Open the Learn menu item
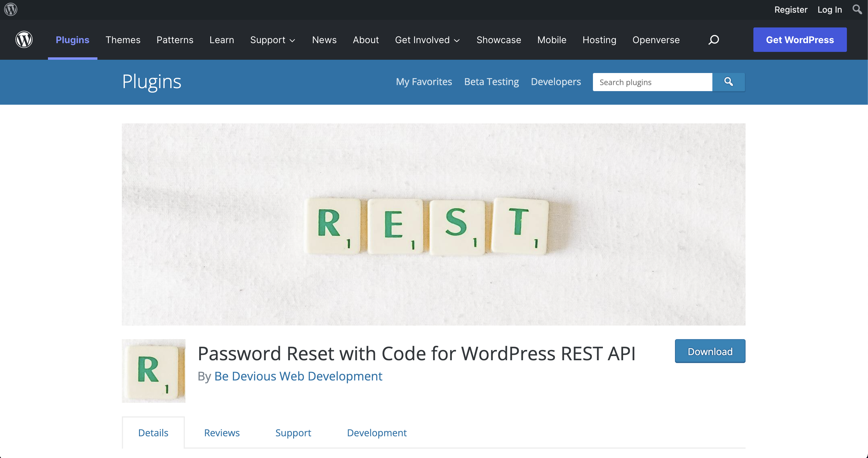868x458 pixels. click(221, 40)
